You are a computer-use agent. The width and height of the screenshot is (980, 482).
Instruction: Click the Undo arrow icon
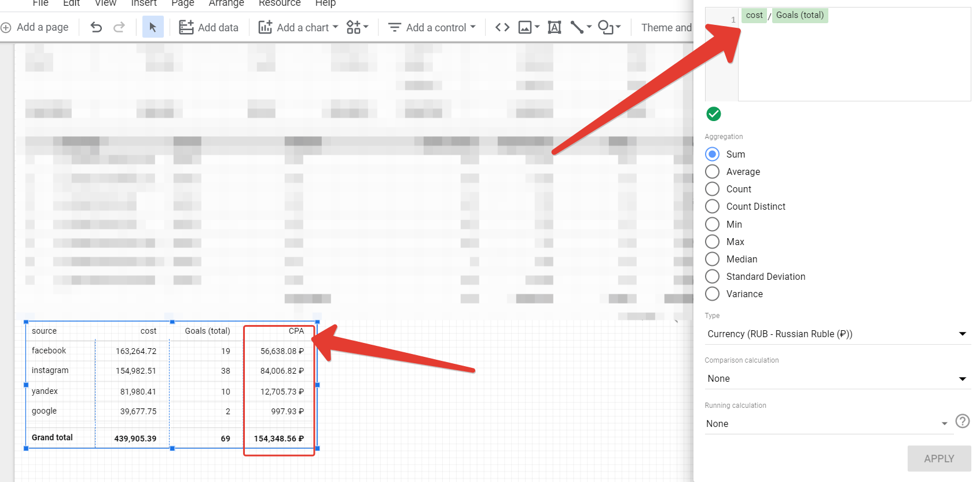tap(96, 27)
